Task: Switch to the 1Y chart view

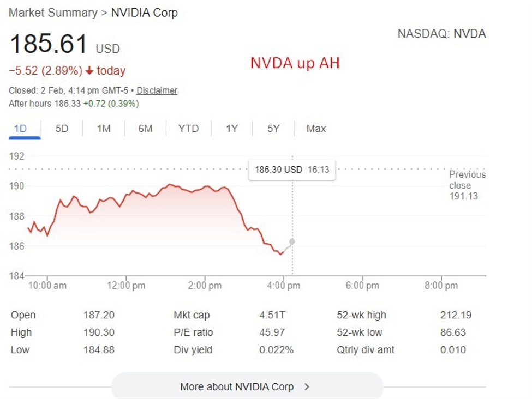Action: coord(232,129)
